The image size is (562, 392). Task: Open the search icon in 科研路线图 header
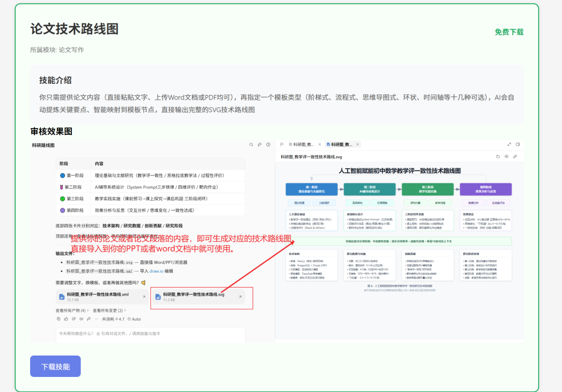point(251,145)
